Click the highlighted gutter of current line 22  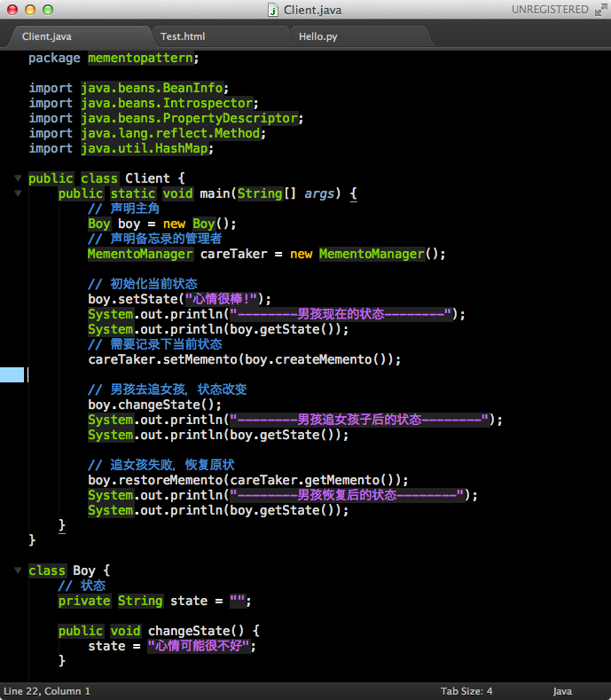tap(12, 374)
